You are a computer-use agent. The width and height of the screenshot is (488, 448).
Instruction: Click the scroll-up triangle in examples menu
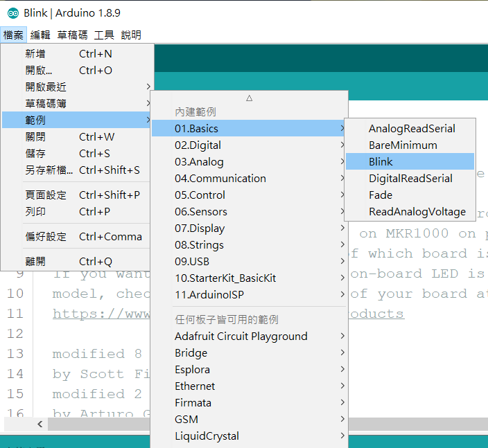coord(249,98)
